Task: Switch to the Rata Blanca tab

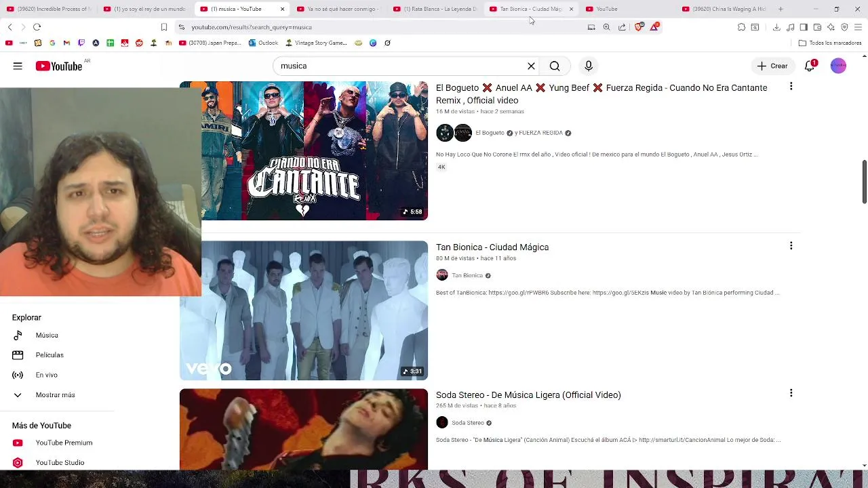Action: coord(435,9)
